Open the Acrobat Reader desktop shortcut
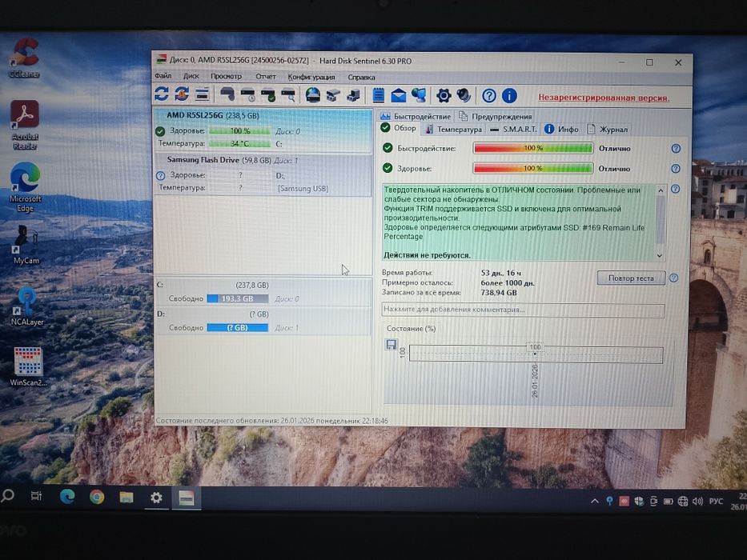747x560 pixels. [25, 125]
